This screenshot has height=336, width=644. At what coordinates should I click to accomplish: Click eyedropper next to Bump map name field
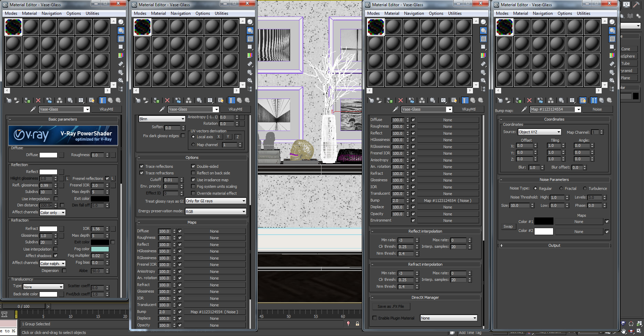point(524,109)
